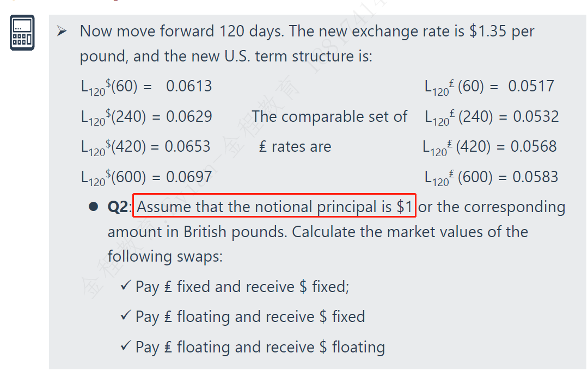Screen dimensions: 588x378
Task: Click the pound rate value 0.0517
Action: click(531, 86)
